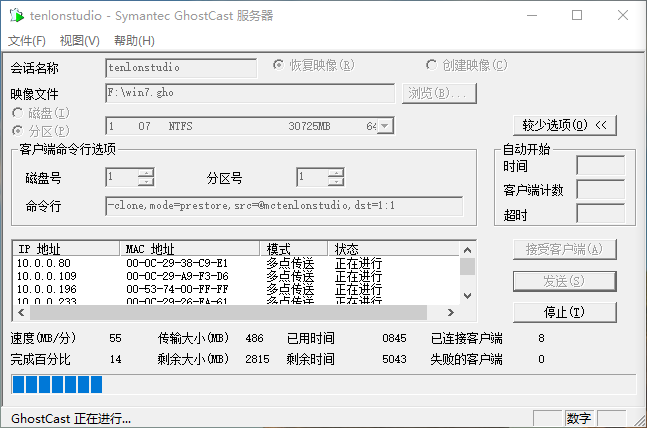The image size is (647, 428).
Task: Click the 超时 input box
Action: 601,213
